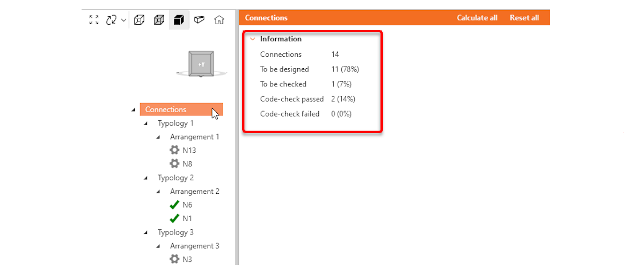Open the rotate view dropdown arrow
Viewport: 644px width, 270px height.
(123, 20)
